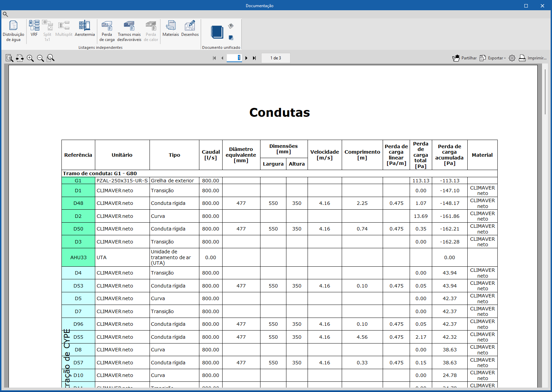Open the Materiais listing
The width and height of the screenshot is (552, 392).
[x=171, y=28]
